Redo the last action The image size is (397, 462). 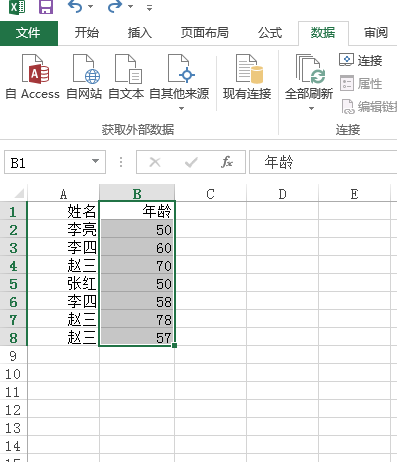(x=115, y=6)
